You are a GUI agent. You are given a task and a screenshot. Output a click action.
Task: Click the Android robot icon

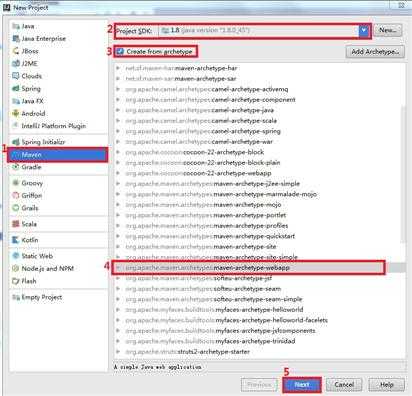[16, 113]
